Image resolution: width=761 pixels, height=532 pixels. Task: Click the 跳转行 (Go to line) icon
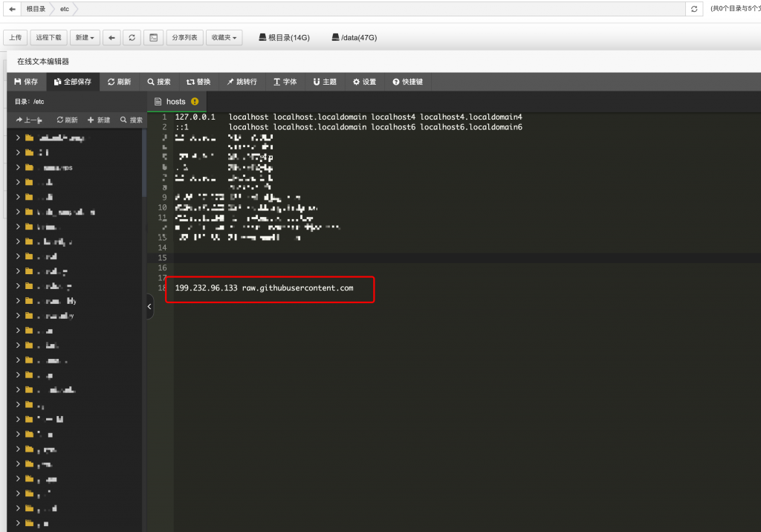[x=242, y=82]
